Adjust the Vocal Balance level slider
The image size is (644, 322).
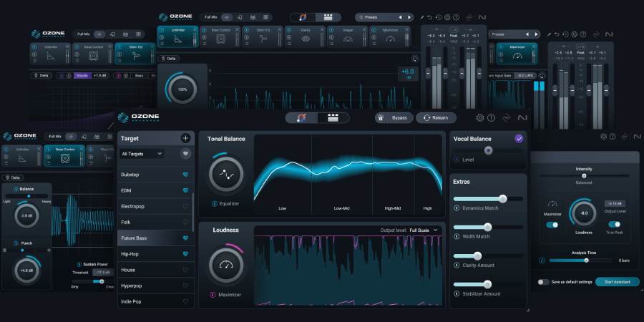click(488, 151)
